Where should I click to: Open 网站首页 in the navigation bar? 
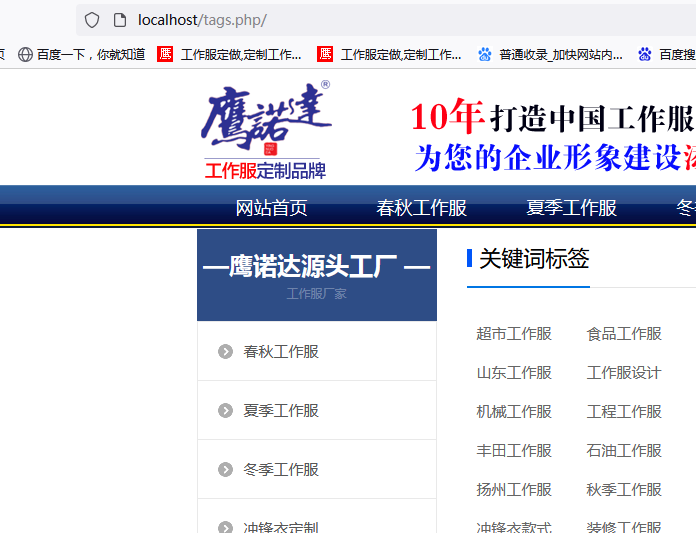click(271, 208)
